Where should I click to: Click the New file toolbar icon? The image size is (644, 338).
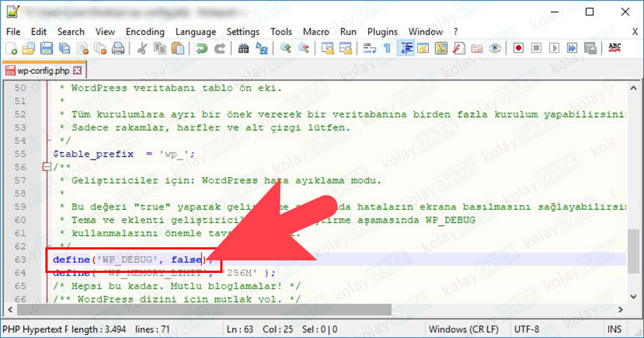pos(11,48)
